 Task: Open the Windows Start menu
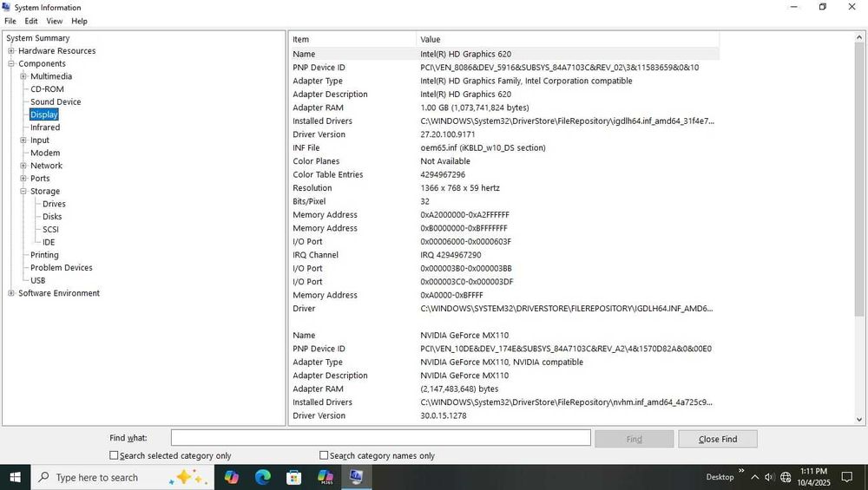pos(15,477)
